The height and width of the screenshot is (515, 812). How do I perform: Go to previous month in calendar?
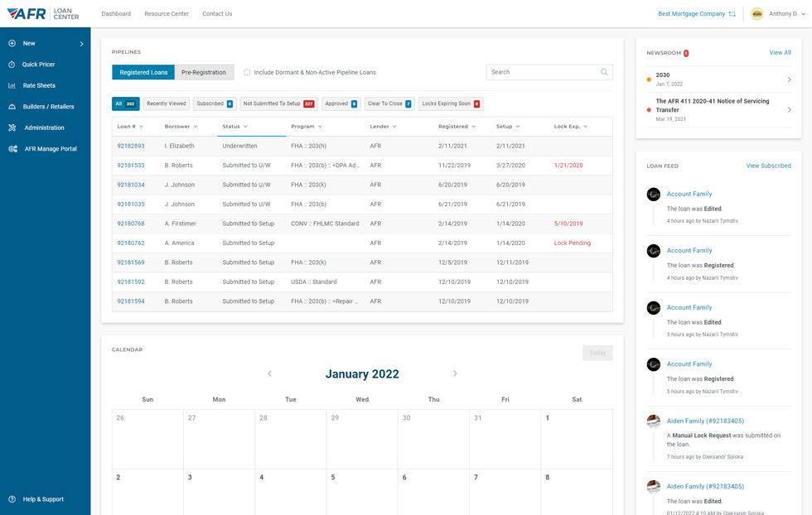[269, 373]
